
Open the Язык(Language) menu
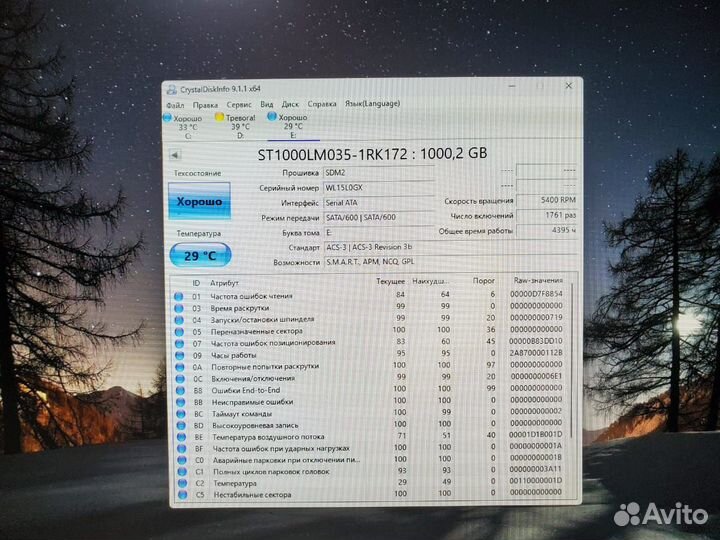(372, 103)
